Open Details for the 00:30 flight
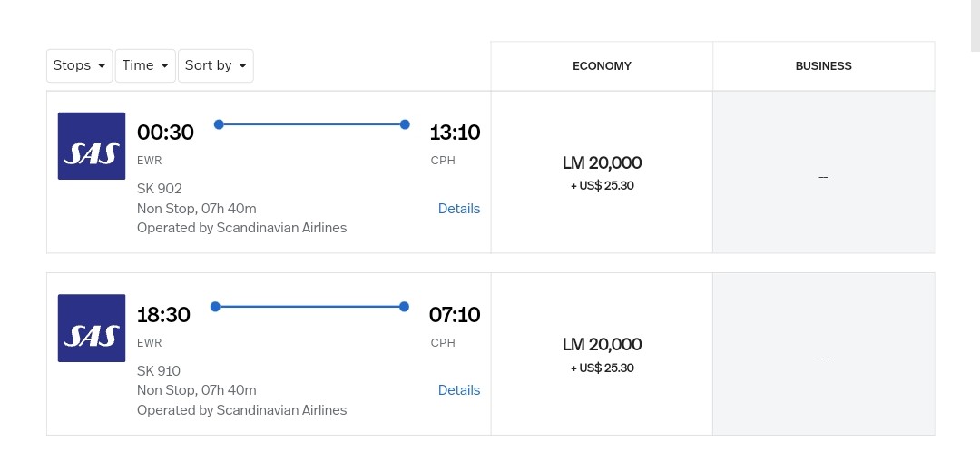 coord(458,209)
